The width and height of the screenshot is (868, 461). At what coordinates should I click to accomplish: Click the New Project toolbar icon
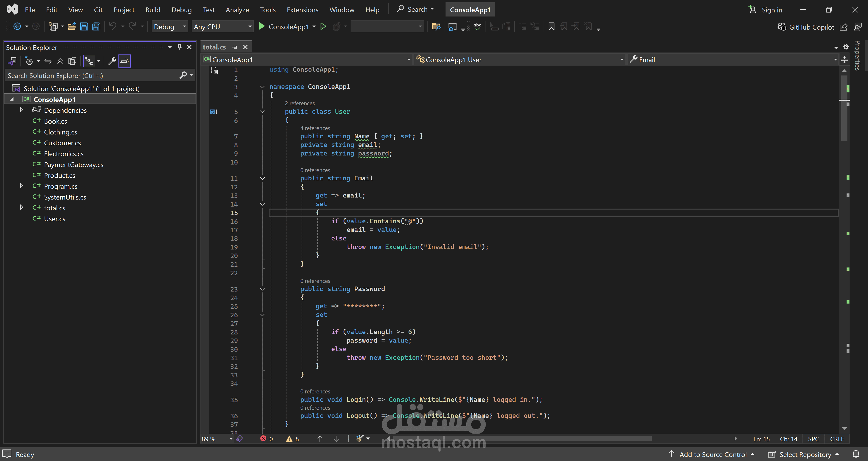(53, 26)
